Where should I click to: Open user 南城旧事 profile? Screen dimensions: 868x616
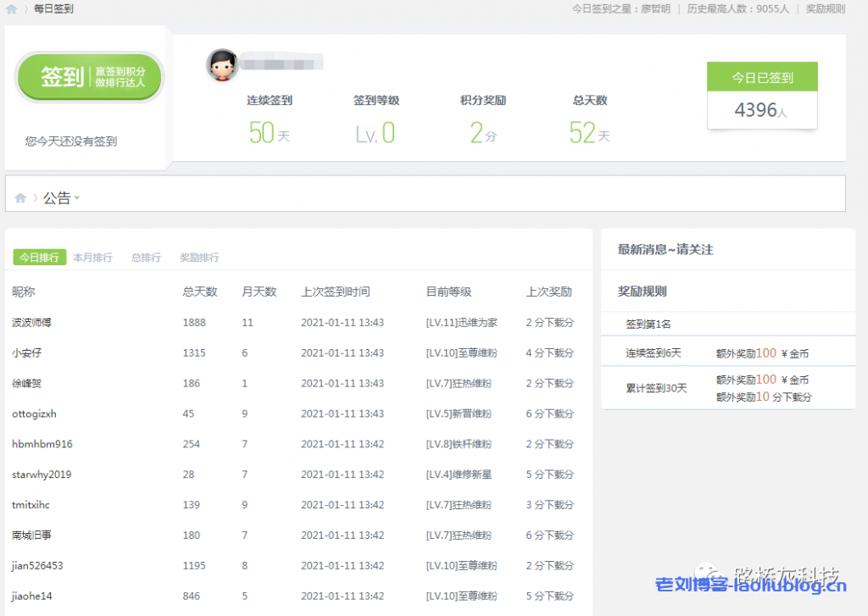pyautogui.click(x=31, y=536)
